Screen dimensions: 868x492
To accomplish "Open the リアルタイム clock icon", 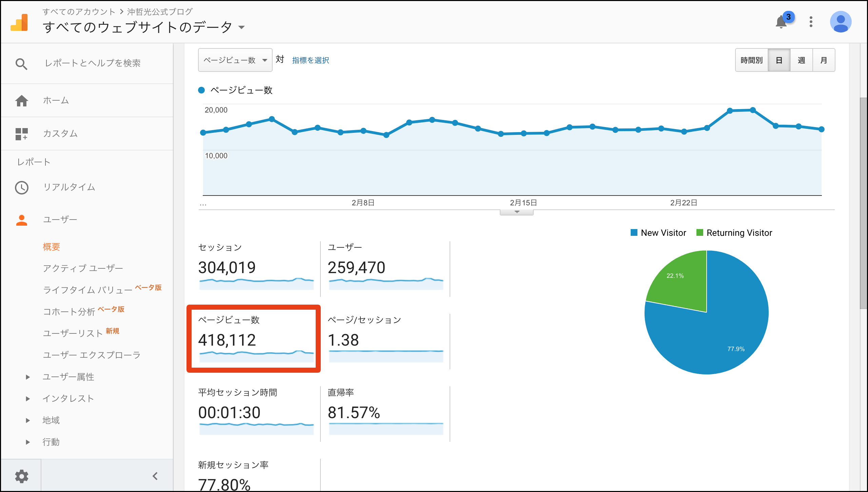I will [x=22, y=187].
